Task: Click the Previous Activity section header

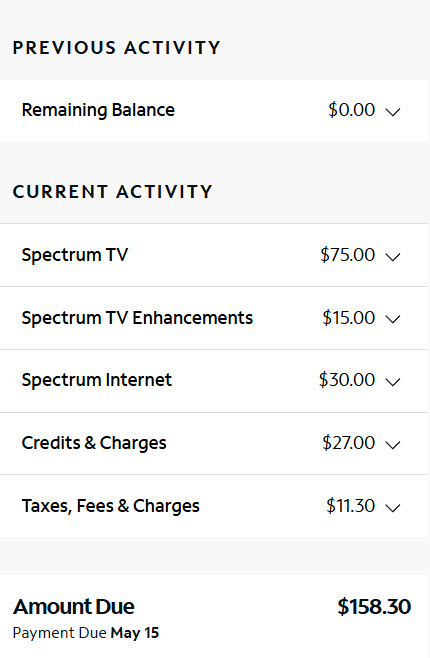Action: coord(117,48)
